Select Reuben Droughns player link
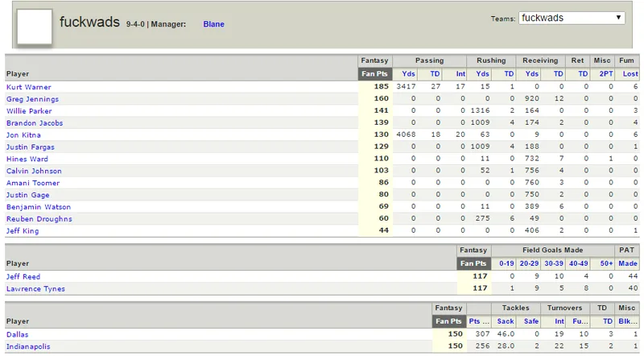 [x=39, y=219]
